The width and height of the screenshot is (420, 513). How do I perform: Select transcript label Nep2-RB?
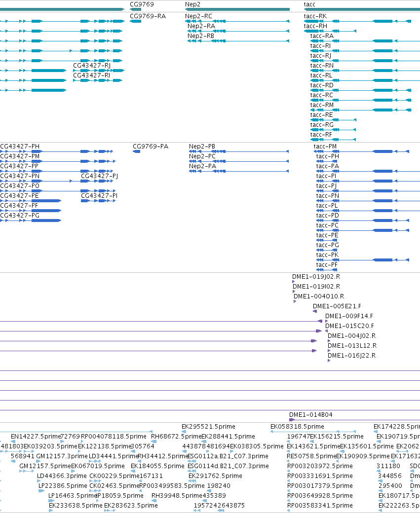(201, 36)
